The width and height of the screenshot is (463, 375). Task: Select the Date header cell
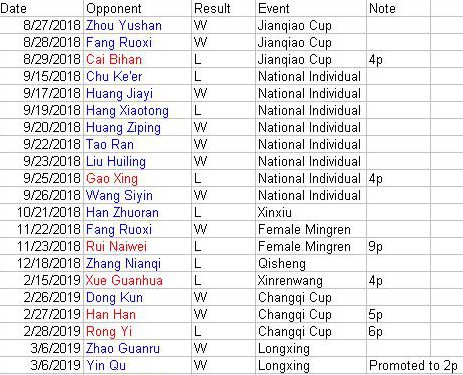point(41,8)
